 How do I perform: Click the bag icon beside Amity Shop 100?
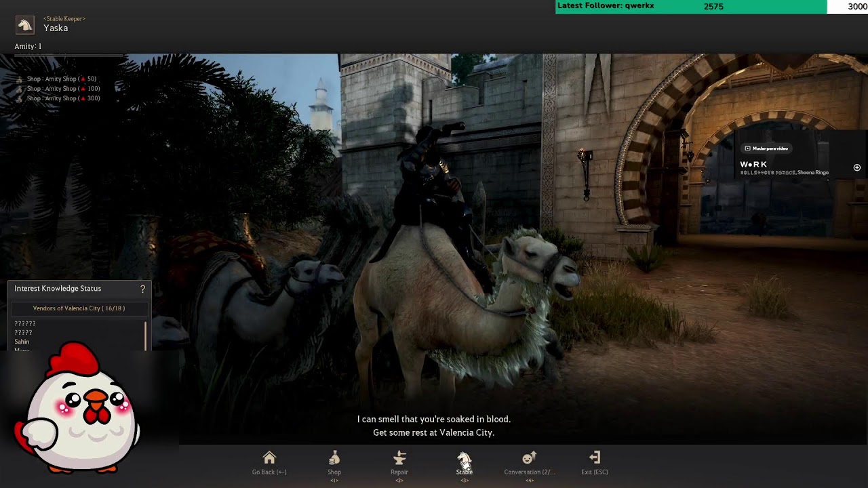point(19,89)
